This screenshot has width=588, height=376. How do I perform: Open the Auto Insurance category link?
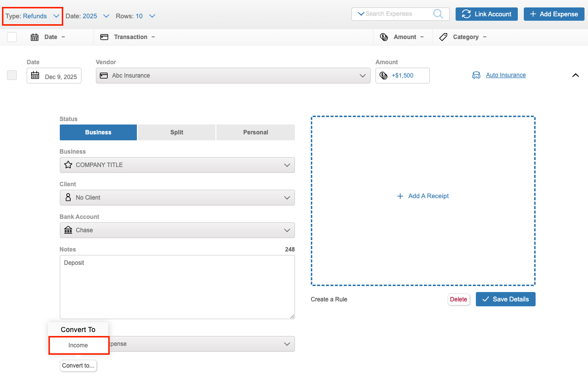coord(505,75)
